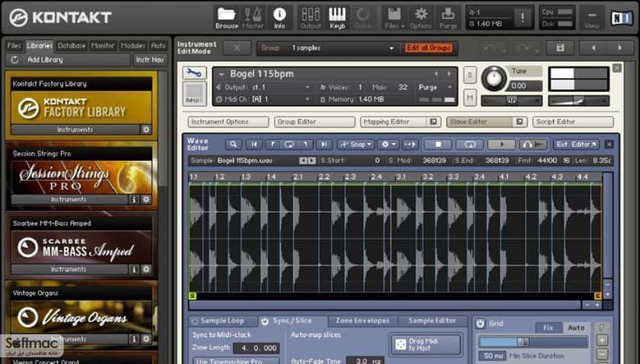Viewport: 640px width, 364px height.
Task: Click the Wave Editor loop jump icon
Action: coord(289,144)
